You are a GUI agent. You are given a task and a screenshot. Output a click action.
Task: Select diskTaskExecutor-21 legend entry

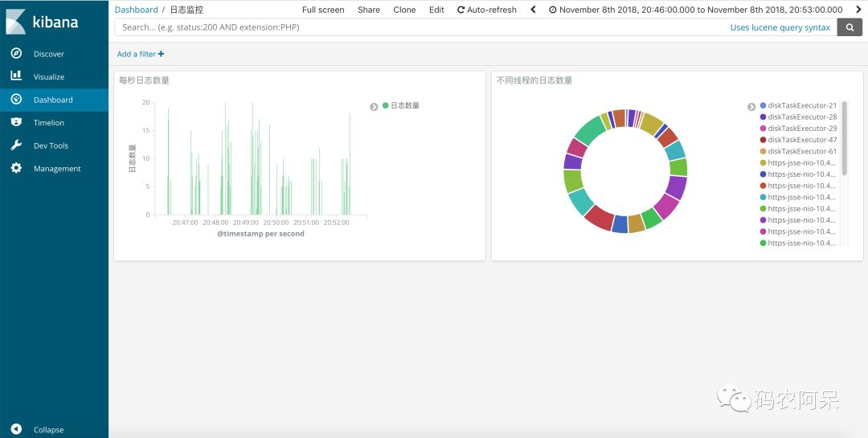[802, 105]
